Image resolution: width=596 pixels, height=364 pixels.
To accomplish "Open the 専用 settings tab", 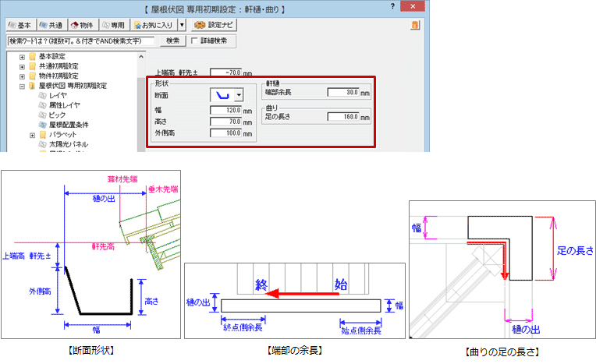I will coord(115,25).
